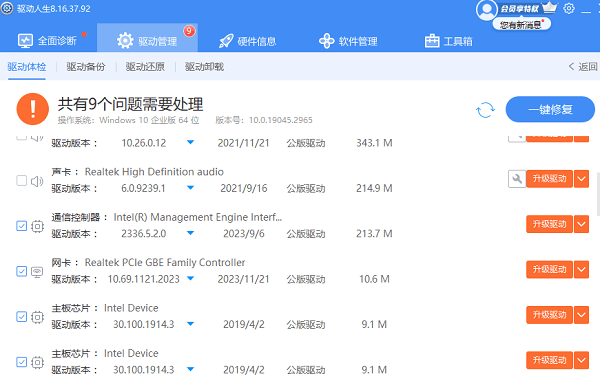This screenshot has height=383, width=600.
Task: Click wrench repair icon for Realtek audio
Action: click(x=517, y=179)
